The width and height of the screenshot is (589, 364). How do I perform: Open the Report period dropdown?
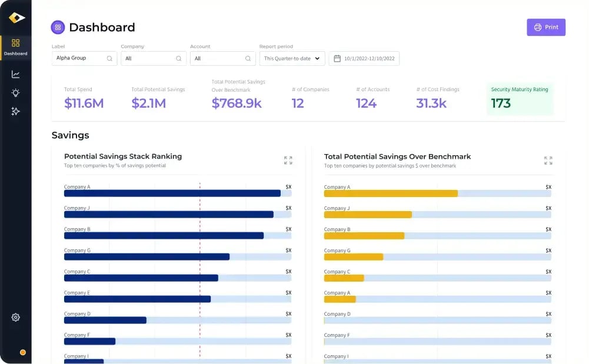click(291, 59)
